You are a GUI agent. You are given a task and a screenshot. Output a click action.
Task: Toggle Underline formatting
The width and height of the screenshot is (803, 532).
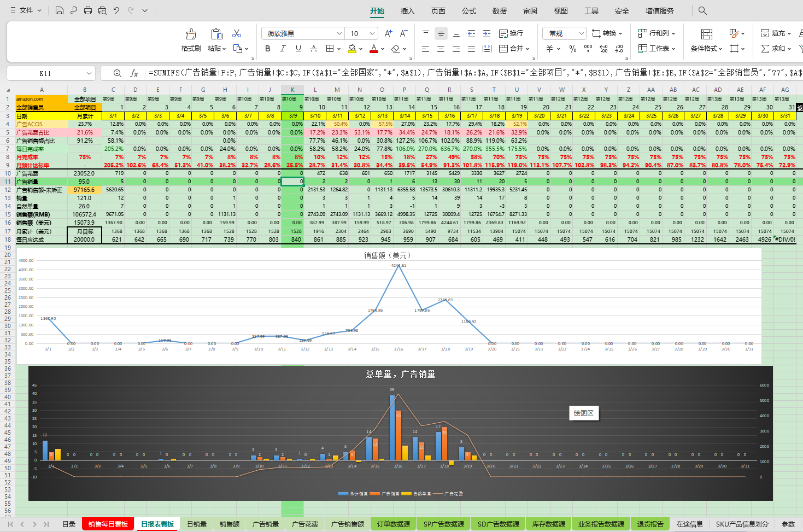[298, 49]
